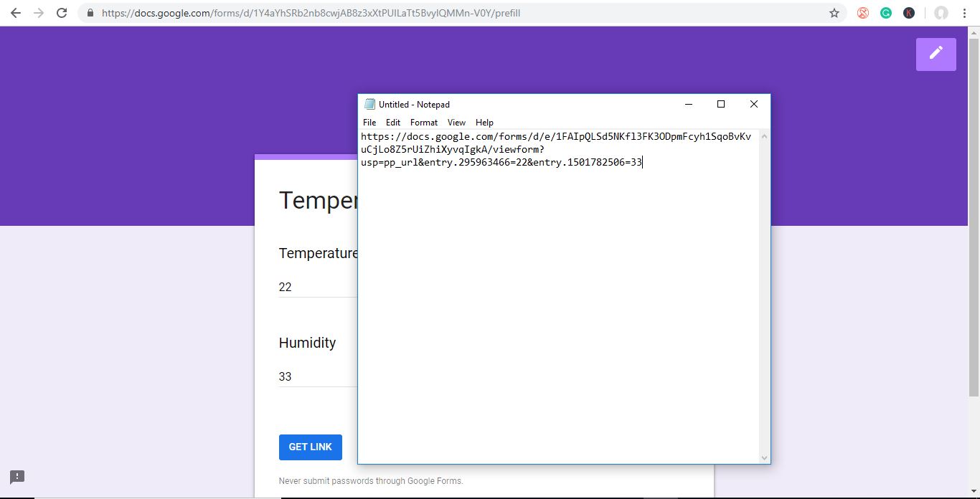Screen dimensions: 980x499
Task: Click the Humidity field containing 33
Action: (316, 376)
